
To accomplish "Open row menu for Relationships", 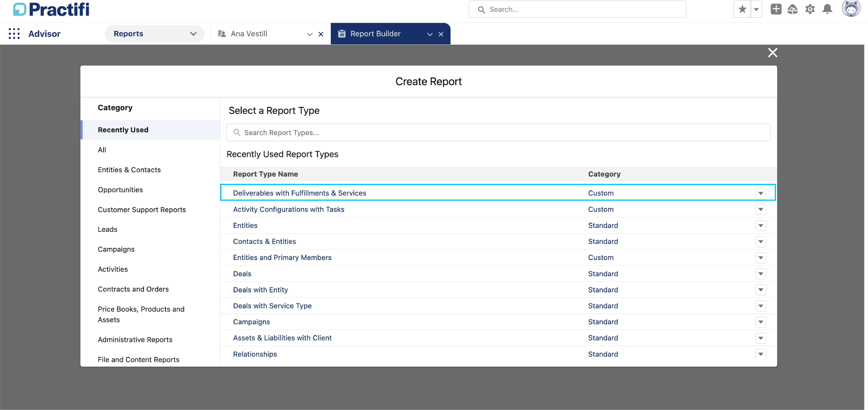I will pos(760,354).
